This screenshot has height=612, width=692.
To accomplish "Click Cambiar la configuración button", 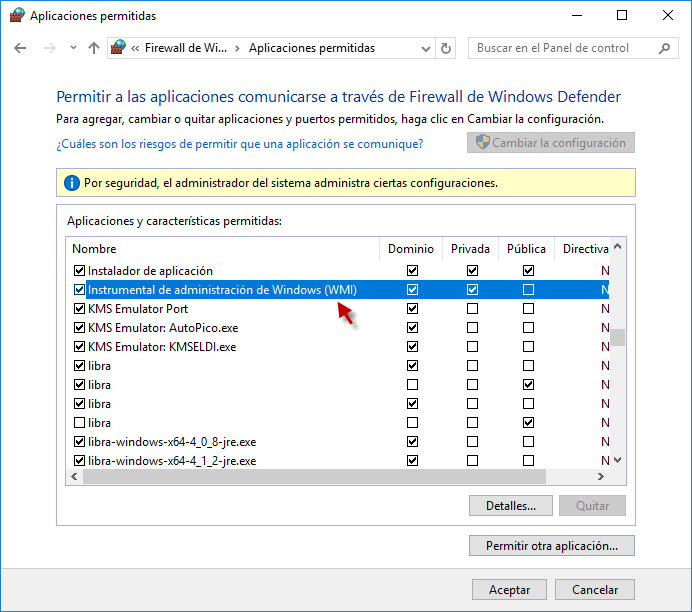I will tap(551, 143).
